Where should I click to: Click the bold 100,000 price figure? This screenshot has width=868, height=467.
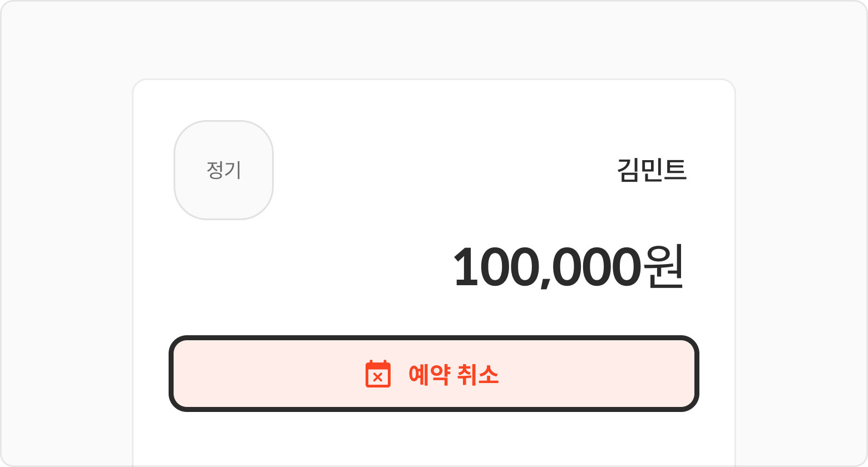pos(545,267)
